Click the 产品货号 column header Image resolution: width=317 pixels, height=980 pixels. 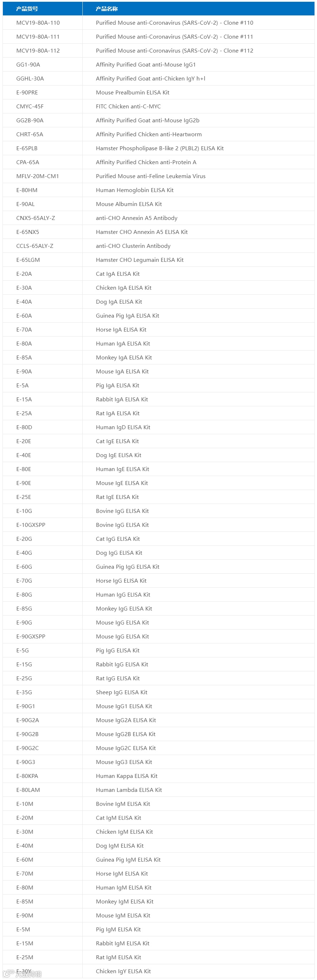point(27,9)
